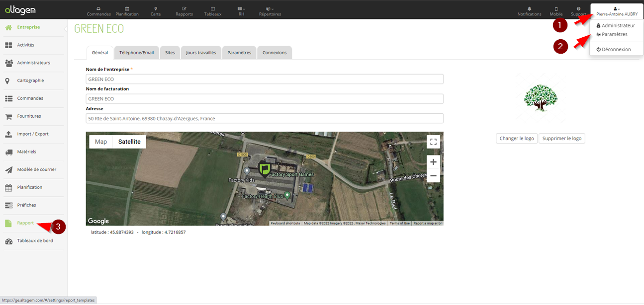Open Fournitures cart icon in sidebar
644x305 pixels.
(x=8, y=116)
